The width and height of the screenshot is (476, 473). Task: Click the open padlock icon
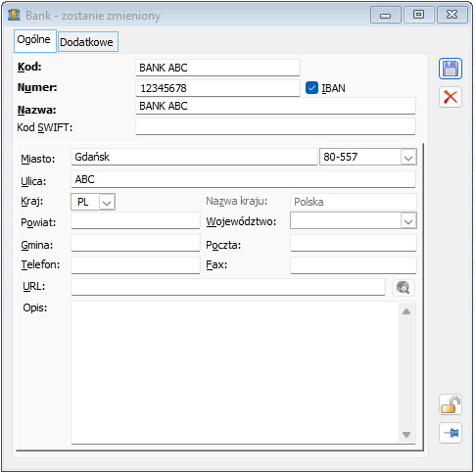point(451,404)
